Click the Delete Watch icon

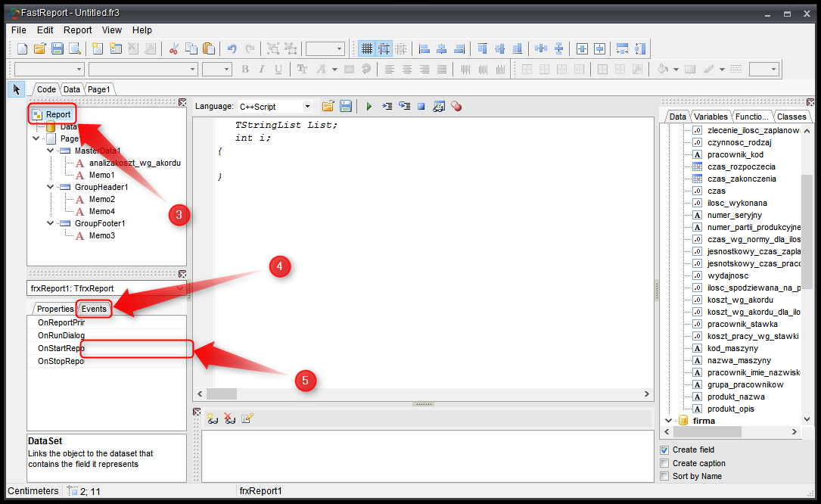[x=229, y=418]
